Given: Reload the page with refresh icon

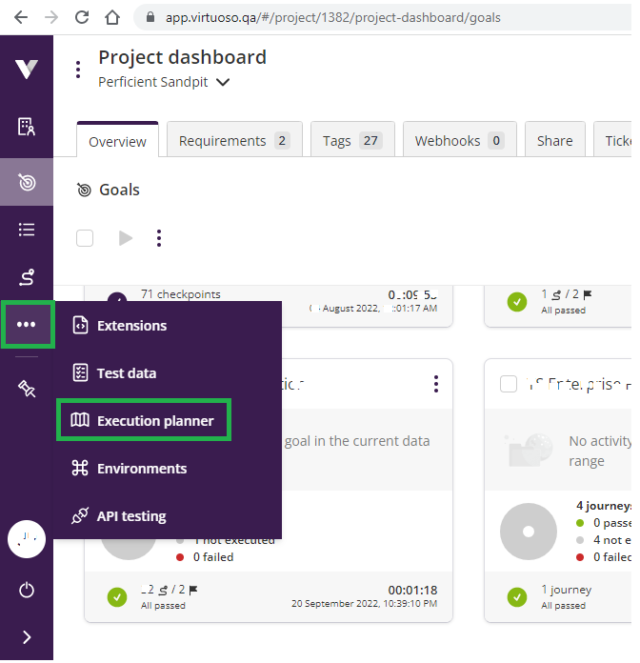Looking at the screenshot, I should [x=82, y=17].
